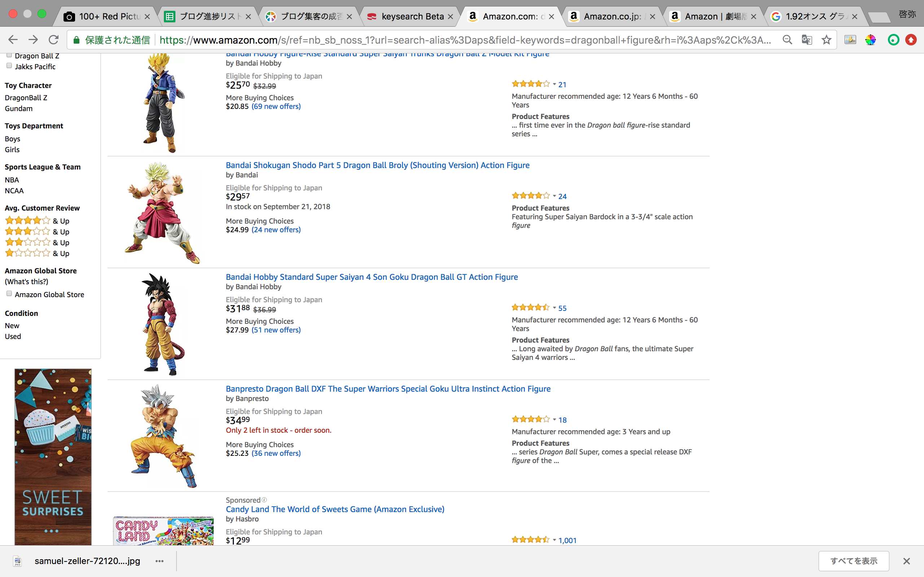Click the Google Translate icon in address bar
This screenshot has height=577, width=924.
[x=807, y=40]
